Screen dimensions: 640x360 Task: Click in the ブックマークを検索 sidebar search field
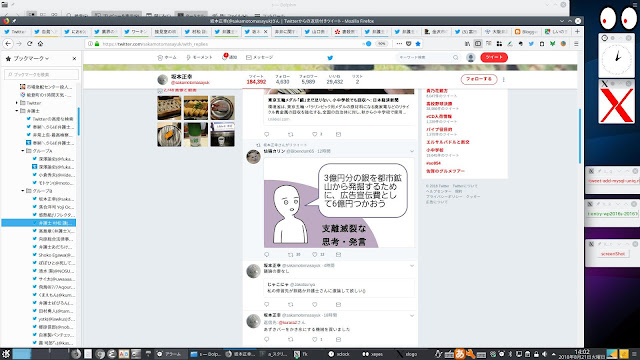click(41, 74)
